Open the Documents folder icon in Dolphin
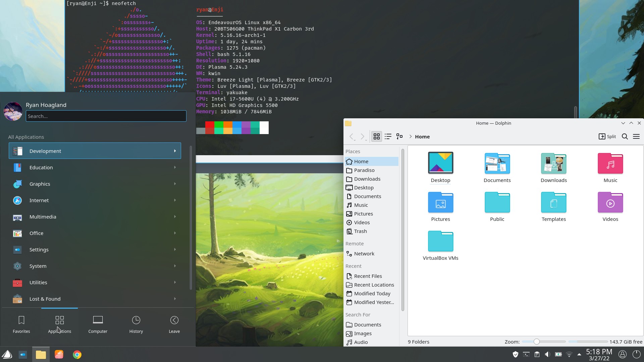This screenshot has height=362, width=644. pyautogui.click(x=497, y=167)
